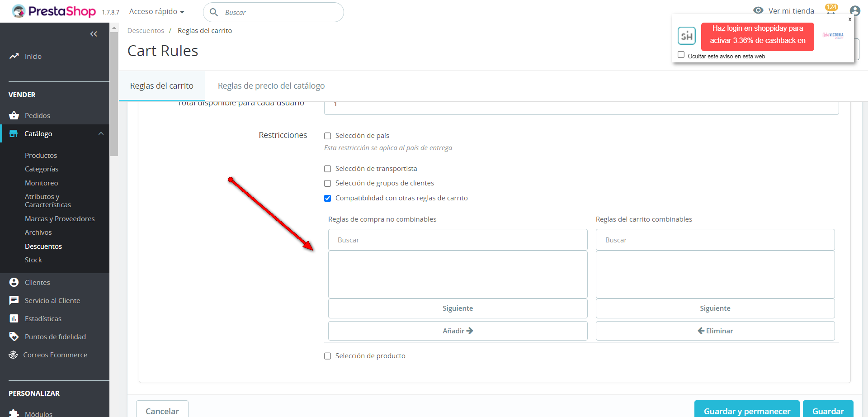
Task: Collapse the sidebar with double-chevron
Action: coord(94,34)
